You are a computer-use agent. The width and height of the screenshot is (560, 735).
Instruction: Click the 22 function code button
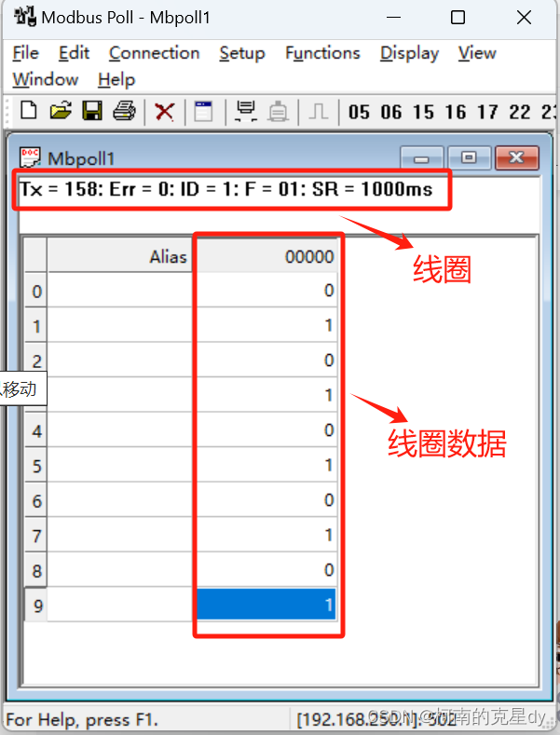pos(520,112)
